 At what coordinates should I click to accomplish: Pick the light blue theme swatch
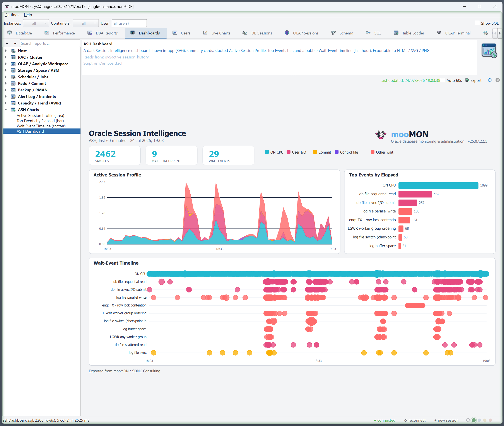(x=479, y=420)
